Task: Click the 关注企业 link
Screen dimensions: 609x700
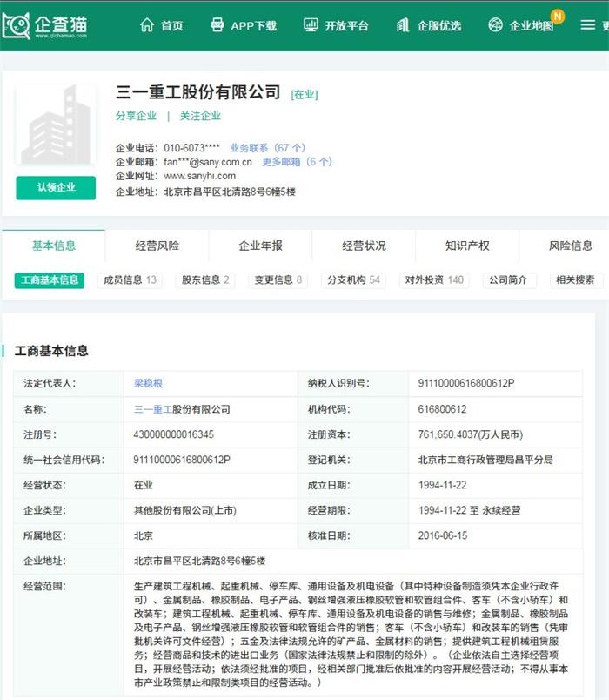Action: [x=200, y=116]
